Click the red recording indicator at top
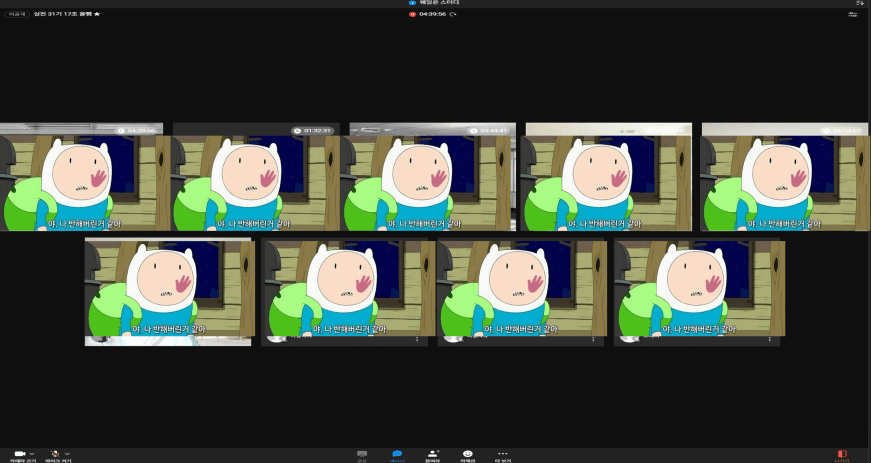871x463 pixels. point(412,14)
